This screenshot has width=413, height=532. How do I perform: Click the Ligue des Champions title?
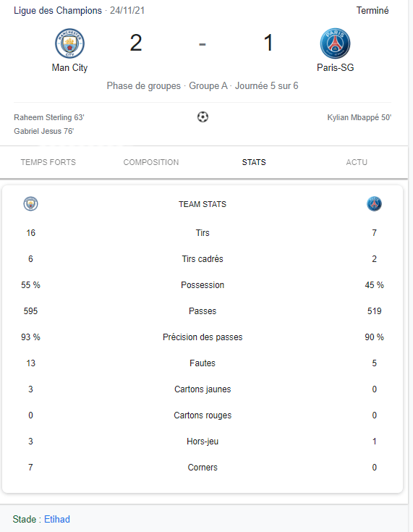pos(58,11)
